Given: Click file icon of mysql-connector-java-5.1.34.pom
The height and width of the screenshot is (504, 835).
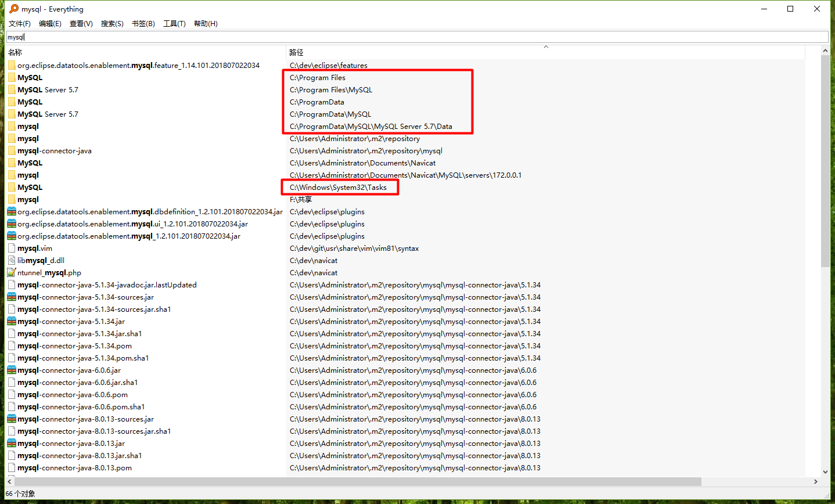Looking at the screenshot, I should pos(12,345).
